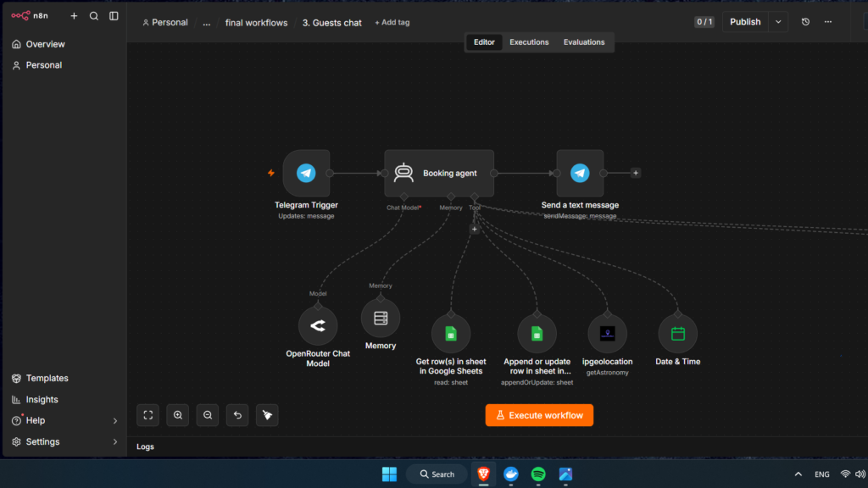Zoom out on the canvas
This screenshot has width=868, height=488.
pyautogui.click(x=208, y=415)
